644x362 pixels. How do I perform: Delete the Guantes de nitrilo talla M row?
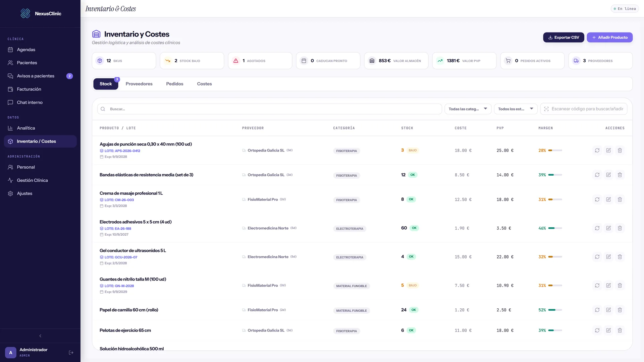[x=620, y=286]
